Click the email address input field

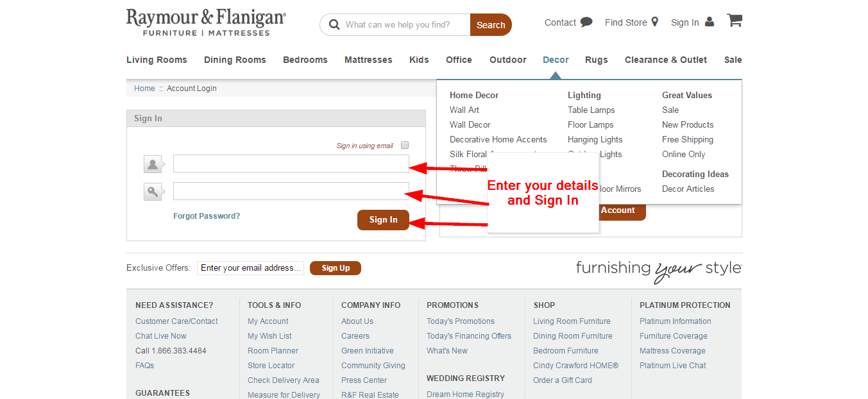[250, 267]
